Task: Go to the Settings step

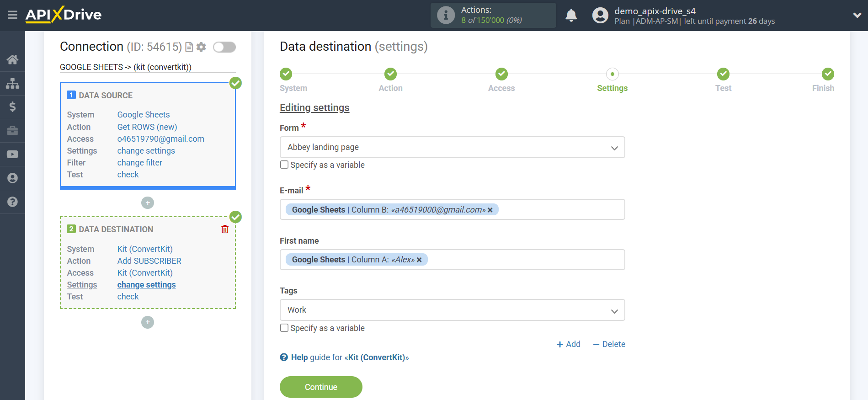Action: click(612, 74)
